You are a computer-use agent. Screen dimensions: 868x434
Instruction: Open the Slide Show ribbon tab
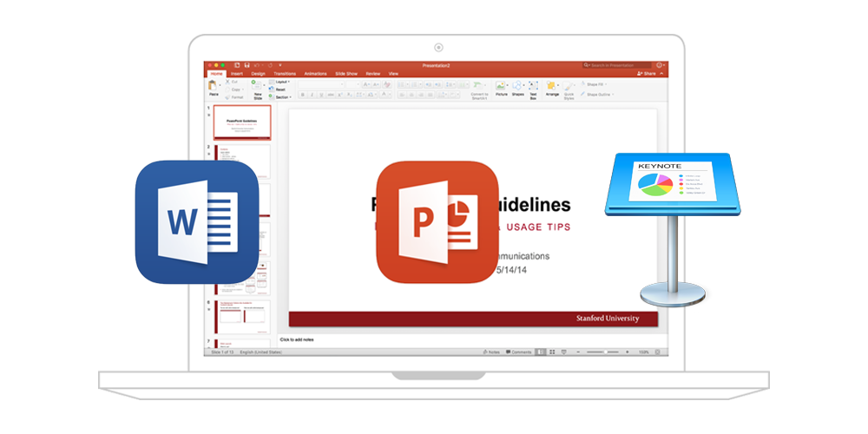pyautogui.click(x=346, y=74)
